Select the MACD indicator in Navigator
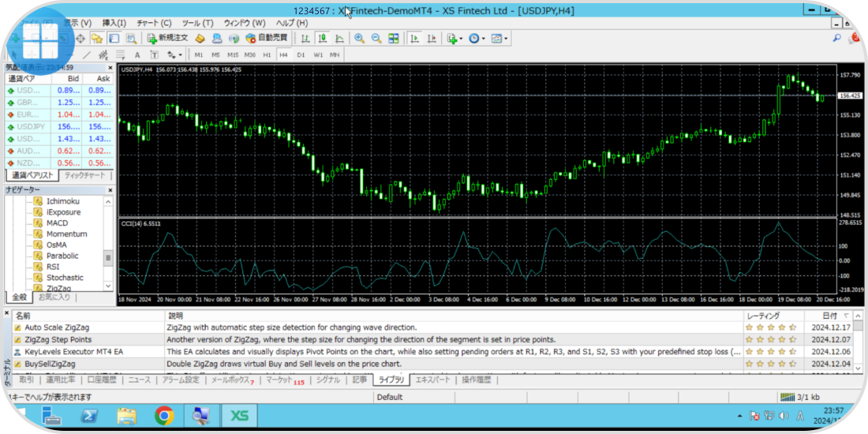The image size is (868, 434). click(x=57, y=223)
